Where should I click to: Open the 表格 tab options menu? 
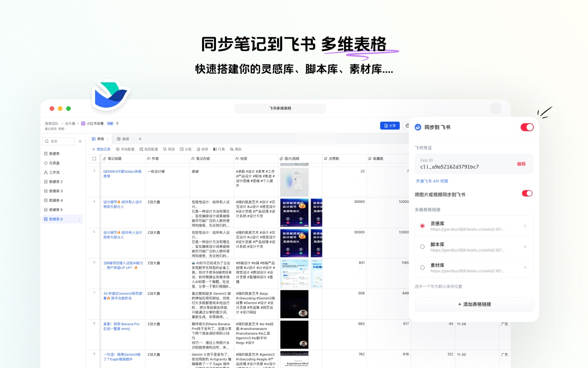pyautogui.click(x=108, y=139)
